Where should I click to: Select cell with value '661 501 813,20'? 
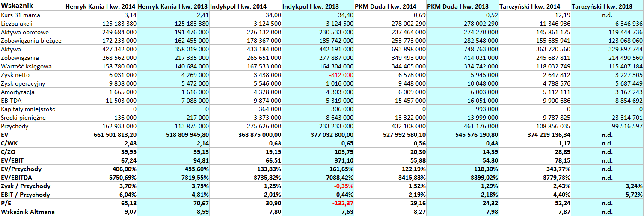101,135
